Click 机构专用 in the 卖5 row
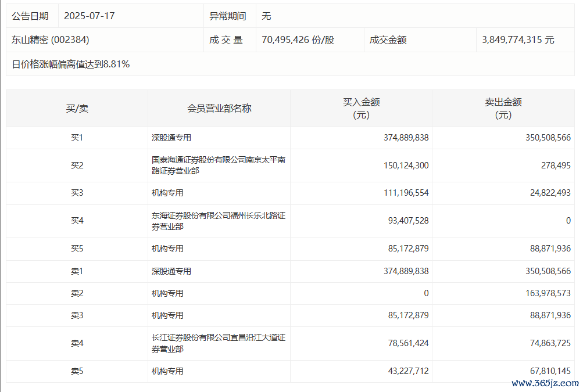The height and width of the screenshot is (392, 583). coord(167,371)
